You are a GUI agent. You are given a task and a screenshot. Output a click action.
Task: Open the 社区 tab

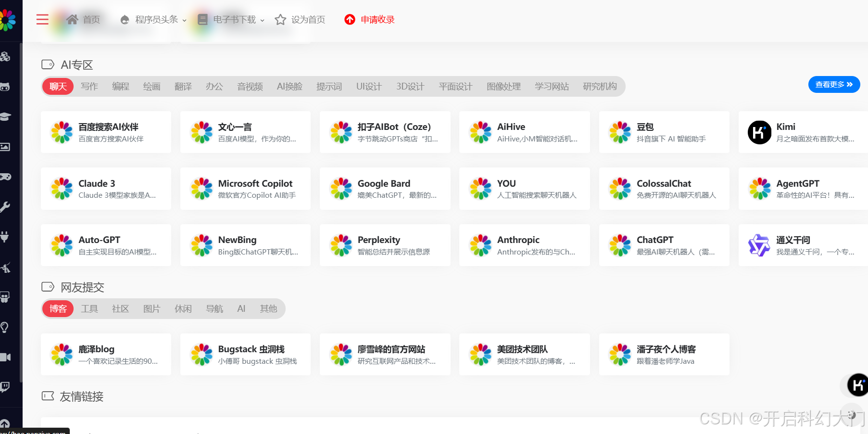(121, 308)
